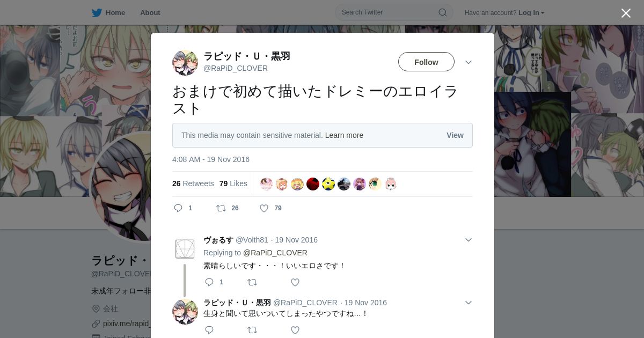Reply to the ヴぉるす comment
The width and height of the screenshot is (644, 338).
209,282
